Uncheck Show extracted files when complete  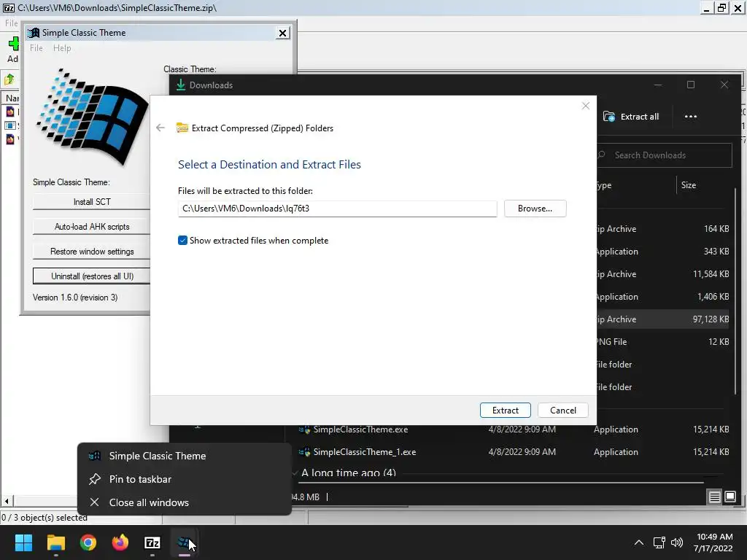(182, 241)
